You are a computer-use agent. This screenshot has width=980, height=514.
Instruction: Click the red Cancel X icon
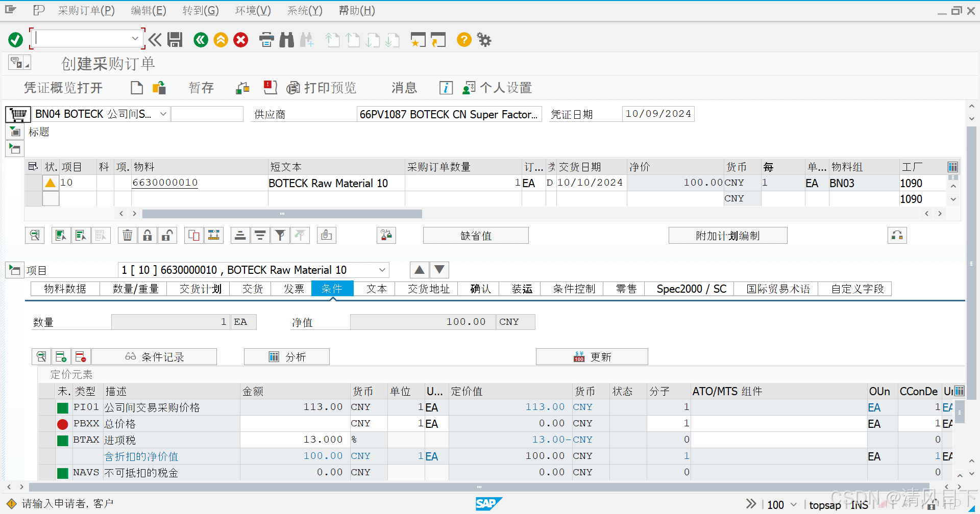pyautogui.click(x=241, y=40)
